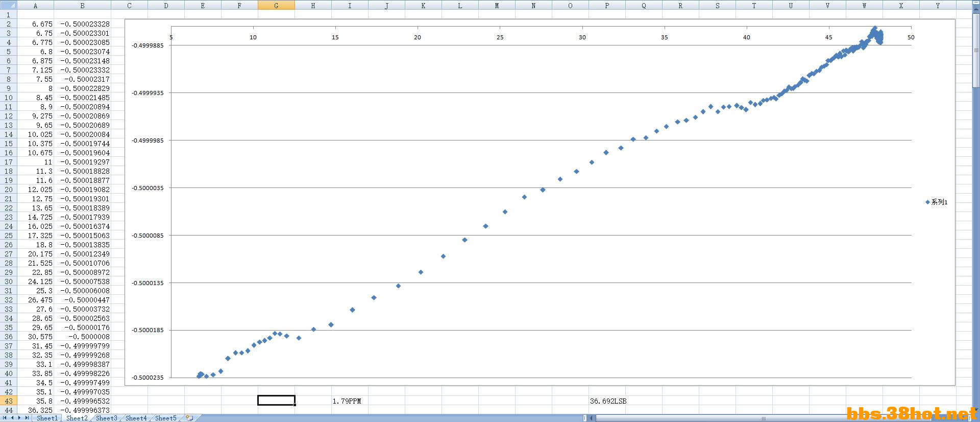
Task: Select column A header
Action: coord(35,6)
